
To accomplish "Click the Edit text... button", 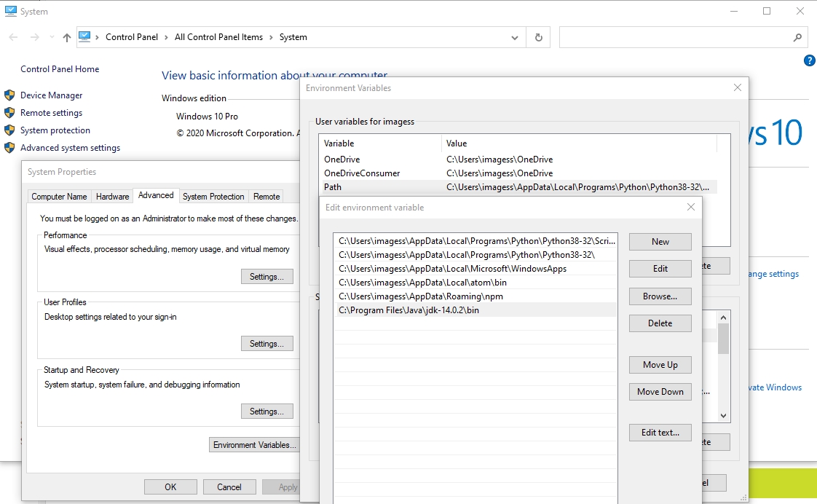I will tap(660, 433).
